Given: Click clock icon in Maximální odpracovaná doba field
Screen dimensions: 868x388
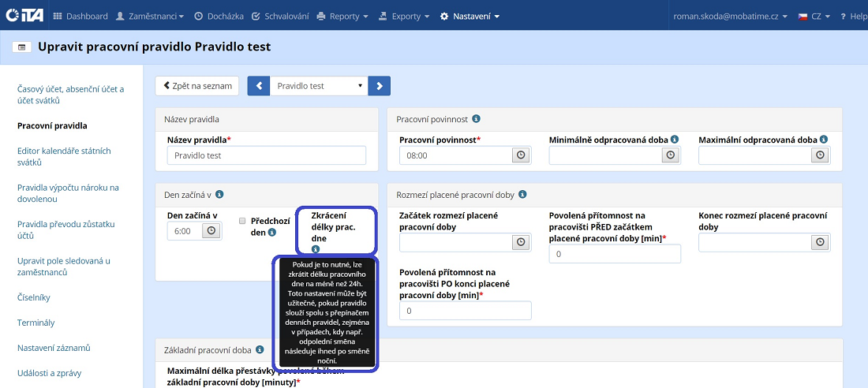Looking at the screenshot, I should (820, 155).
